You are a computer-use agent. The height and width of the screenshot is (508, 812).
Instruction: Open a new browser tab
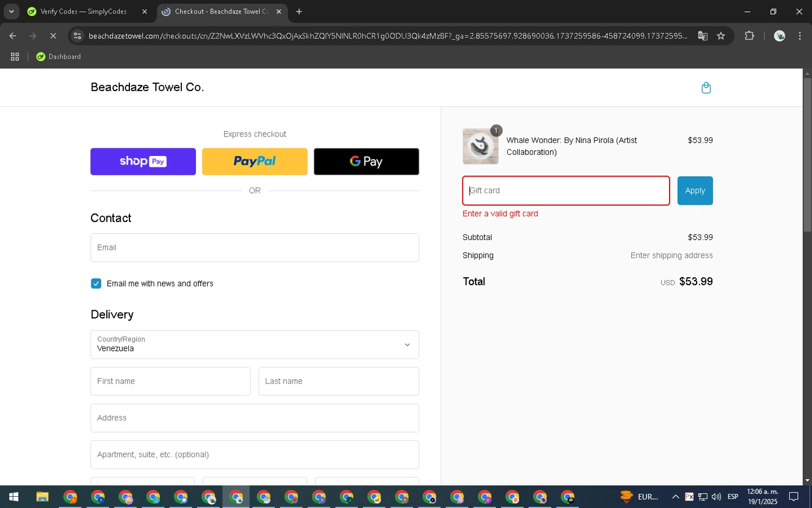coord(299,11)
